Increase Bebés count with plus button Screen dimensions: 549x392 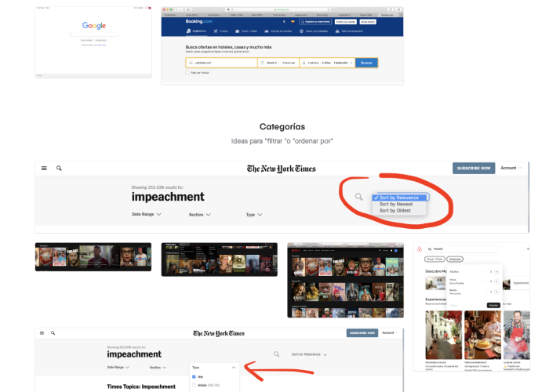coord(496,292)
